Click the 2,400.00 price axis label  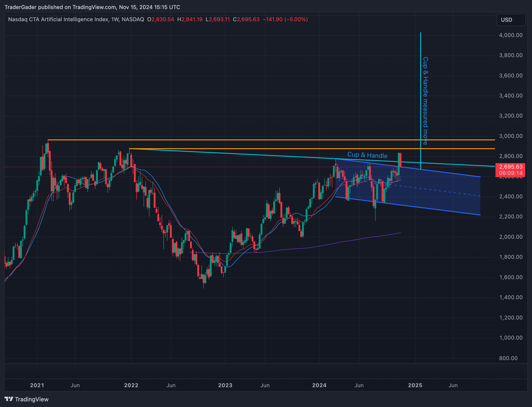point(511,197)
